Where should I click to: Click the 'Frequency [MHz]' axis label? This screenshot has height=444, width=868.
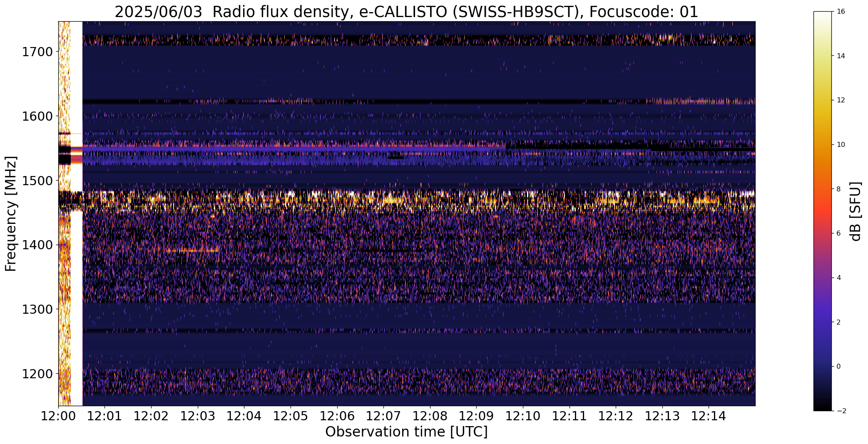click(x=11, y=213)
